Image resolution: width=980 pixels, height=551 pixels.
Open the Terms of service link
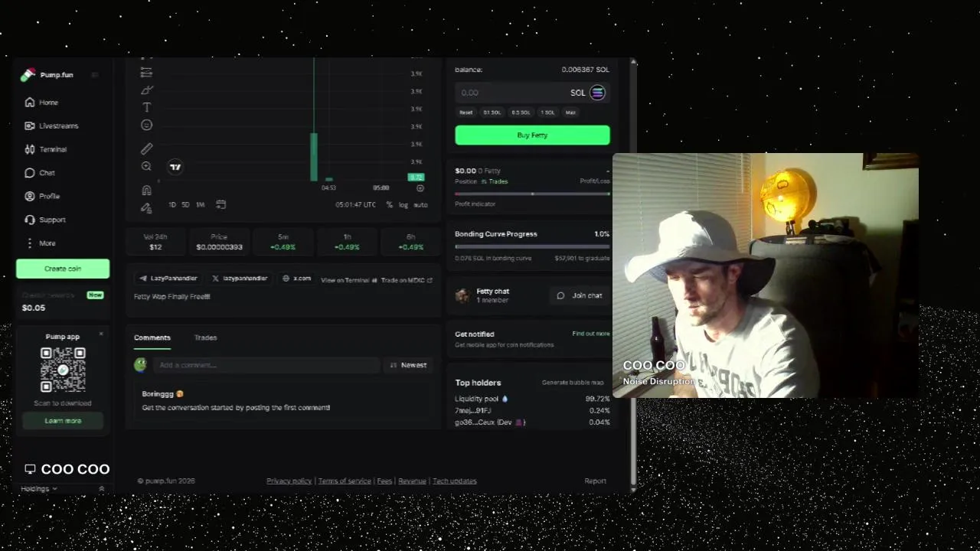pyautogui.click(x=345, y=481)
